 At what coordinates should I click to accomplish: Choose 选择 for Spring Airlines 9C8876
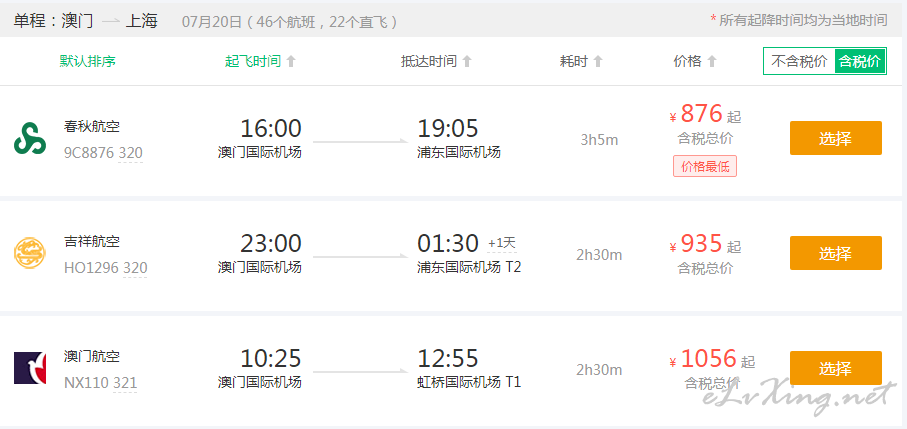[x=835, y=138]
